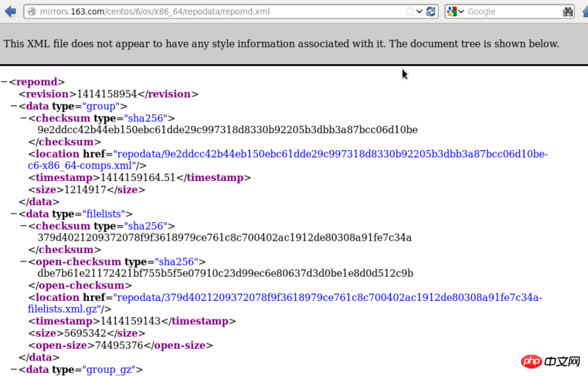Collapse the data type="group" node
This screenshot has height=376, width=588.
pyautogui.click(x=14, y=106)
